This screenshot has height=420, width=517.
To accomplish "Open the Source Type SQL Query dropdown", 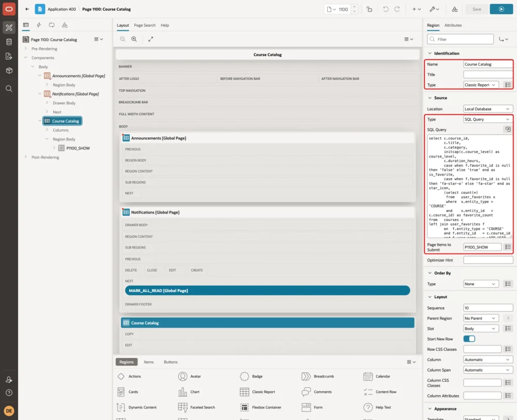I will point(488,119).
